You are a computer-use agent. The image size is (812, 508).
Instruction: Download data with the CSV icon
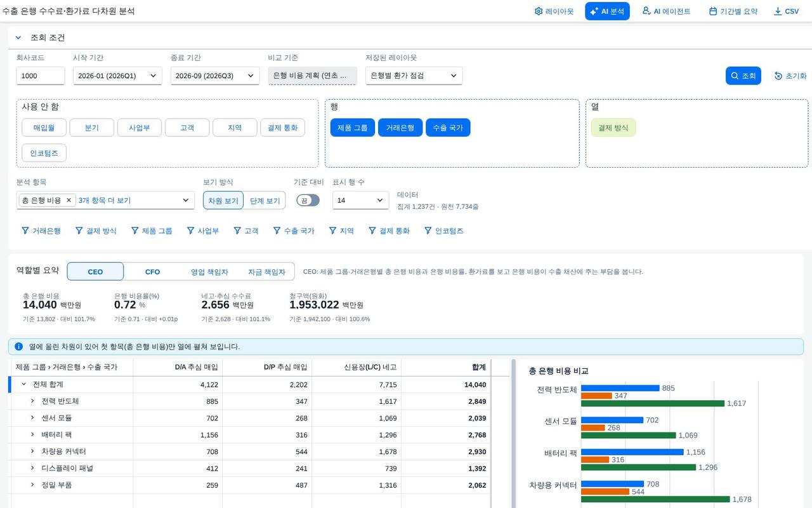click(x=787, y=11)
